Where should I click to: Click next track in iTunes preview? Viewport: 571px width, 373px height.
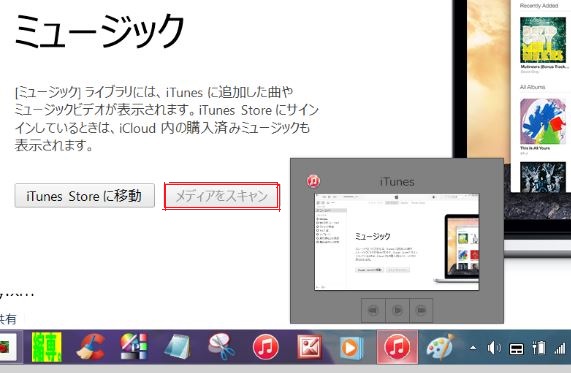click(x=421, y=310)
